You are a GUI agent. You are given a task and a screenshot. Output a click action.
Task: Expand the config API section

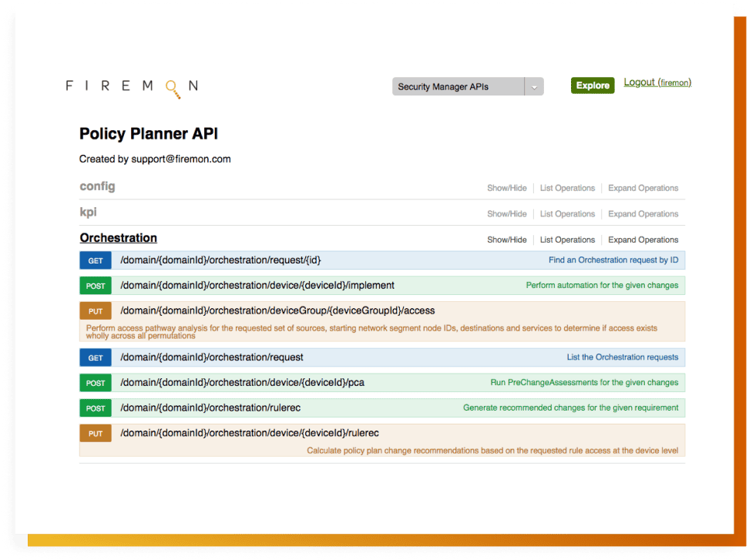click(x=97, y=186)
